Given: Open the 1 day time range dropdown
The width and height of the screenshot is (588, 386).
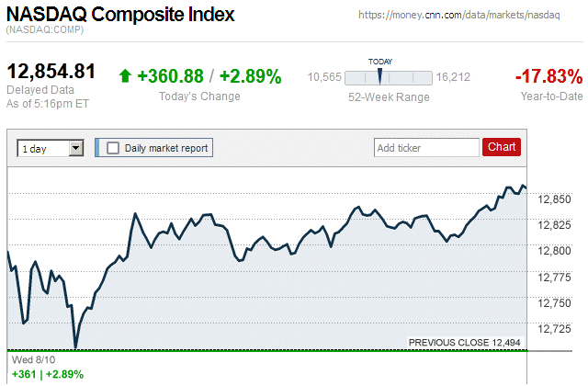Looking at the screenshot, I should 51,147.
